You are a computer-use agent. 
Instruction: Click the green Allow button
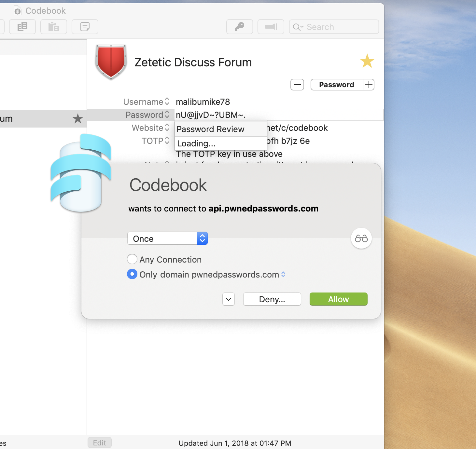[339, 299]
